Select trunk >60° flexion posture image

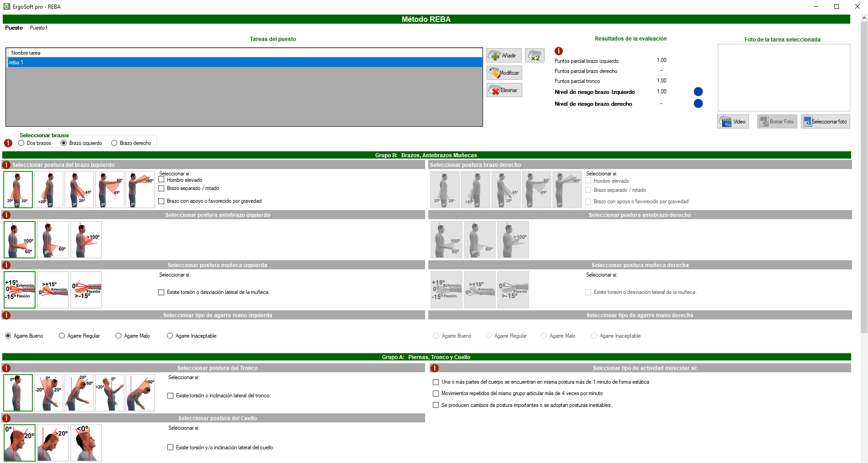(140, 393)
